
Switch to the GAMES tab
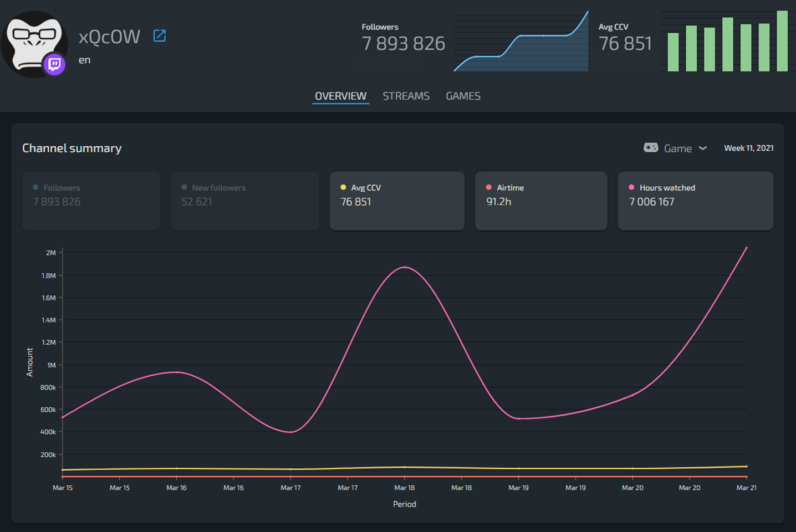pos(463,96)
